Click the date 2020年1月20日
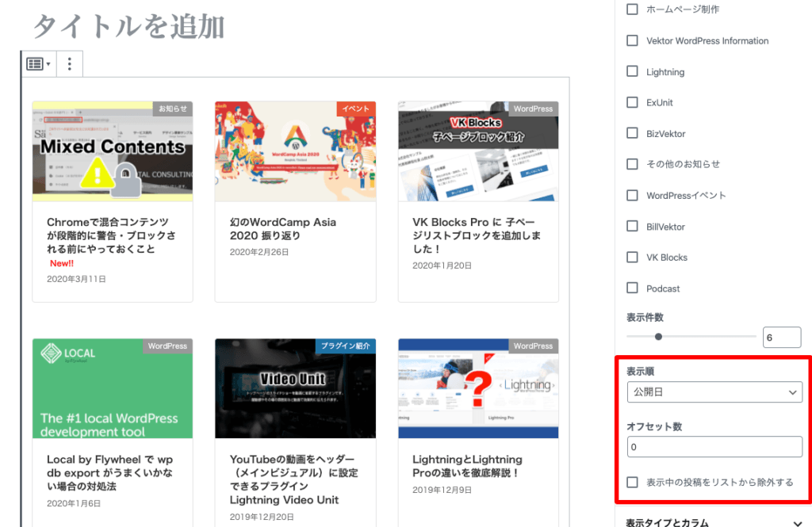The width and height of the screenshot is (812, 527). (442, 265)
